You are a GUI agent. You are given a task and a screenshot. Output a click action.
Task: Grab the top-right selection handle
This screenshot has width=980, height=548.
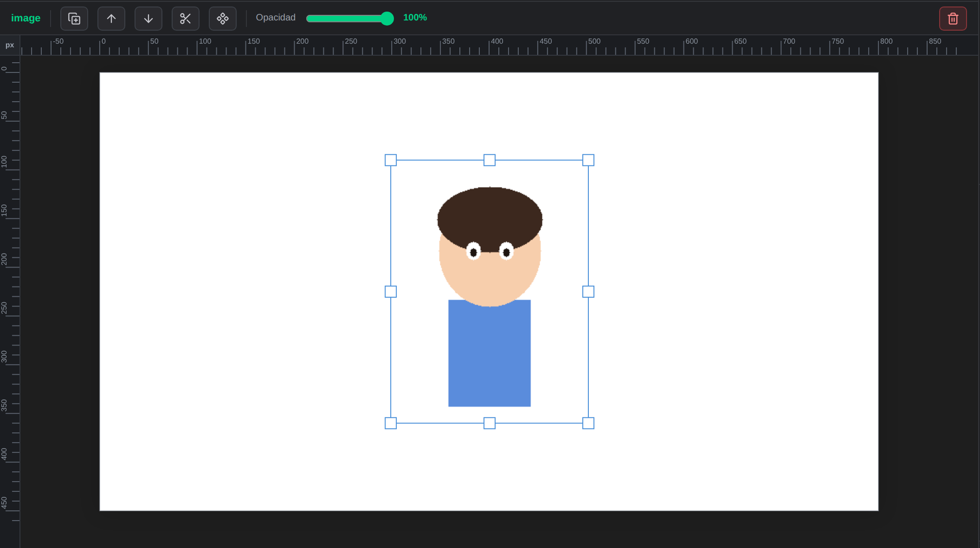[x=588, y=160]
